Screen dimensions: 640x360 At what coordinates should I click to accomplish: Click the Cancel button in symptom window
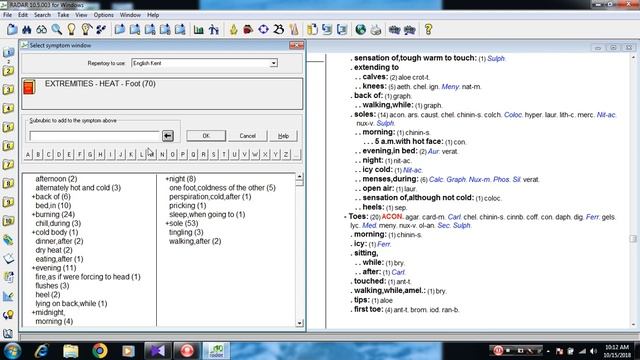(247, 136)
